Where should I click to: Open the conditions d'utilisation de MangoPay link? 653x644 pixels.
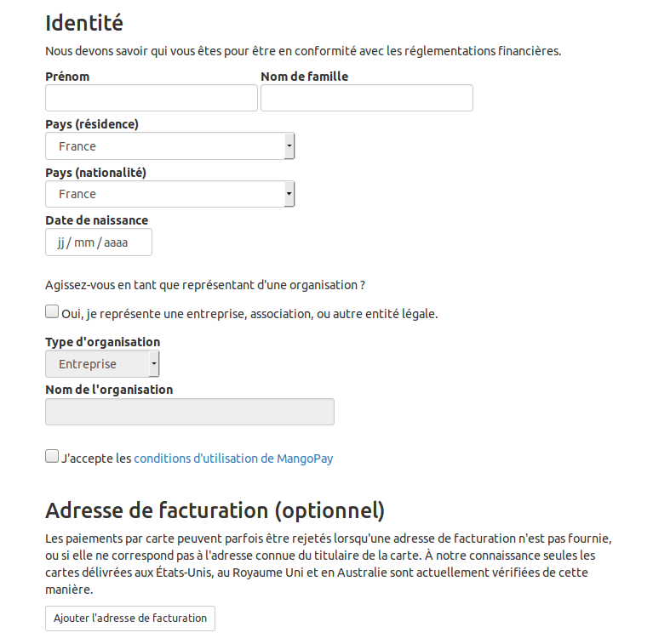[x=233, y=459]
